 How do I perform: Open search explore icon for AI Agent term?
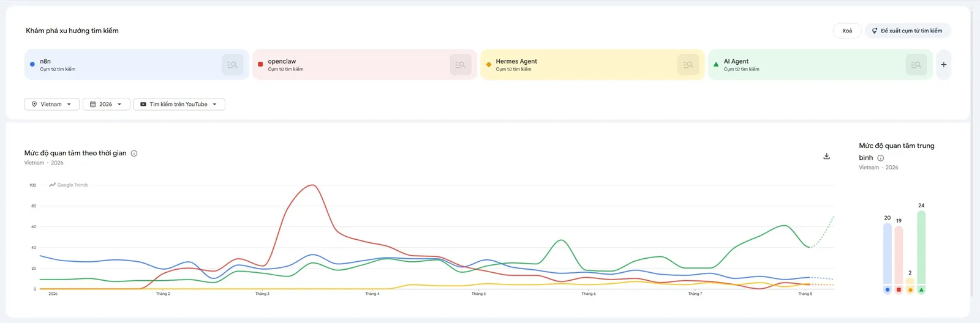click(916, 64)
